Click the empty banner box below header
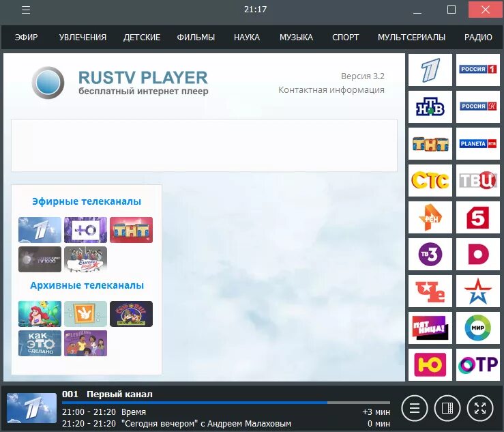504x432 pixels. [204, 145]
